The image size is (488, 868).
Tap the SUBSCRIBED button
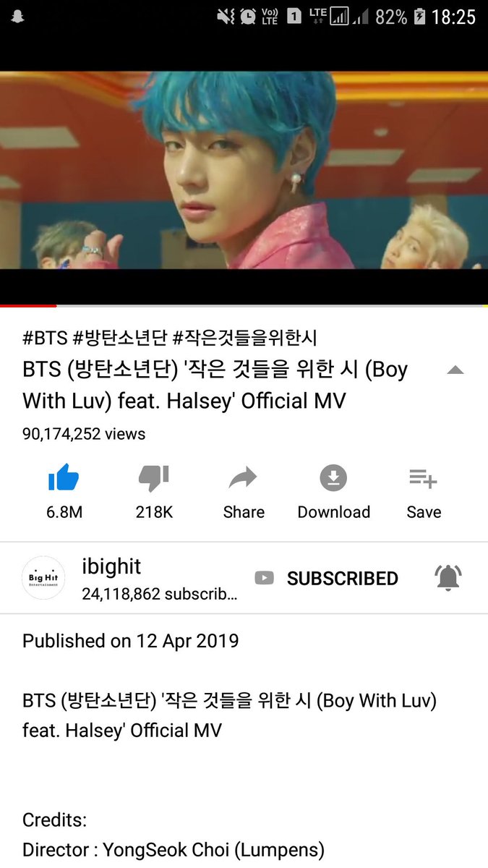coord(343,578)
